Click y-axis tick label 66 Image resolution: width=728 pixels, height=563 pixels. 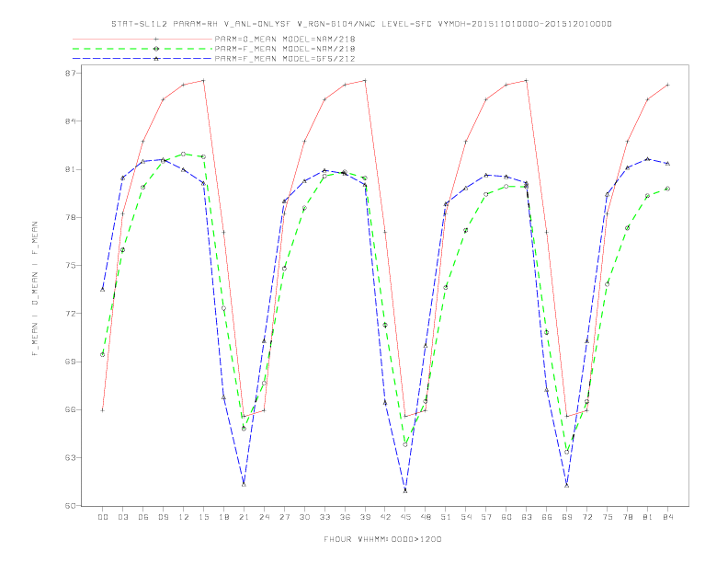tap(71, 409)
